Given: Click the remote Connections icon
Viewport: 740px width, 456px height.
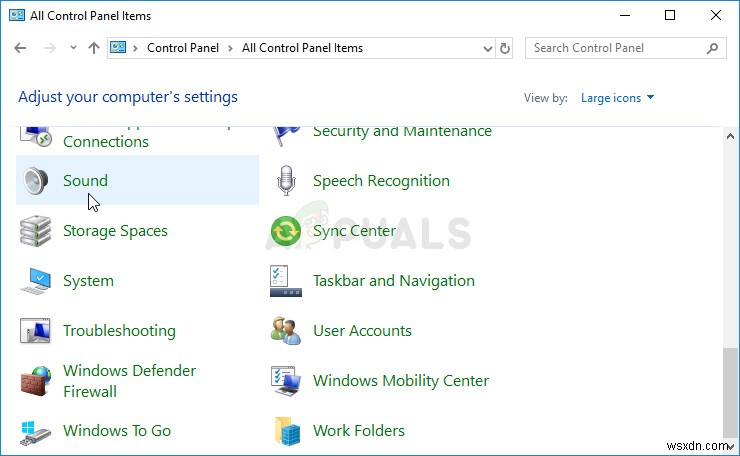Looking at the screenshot, I should [x=36, y=136].
